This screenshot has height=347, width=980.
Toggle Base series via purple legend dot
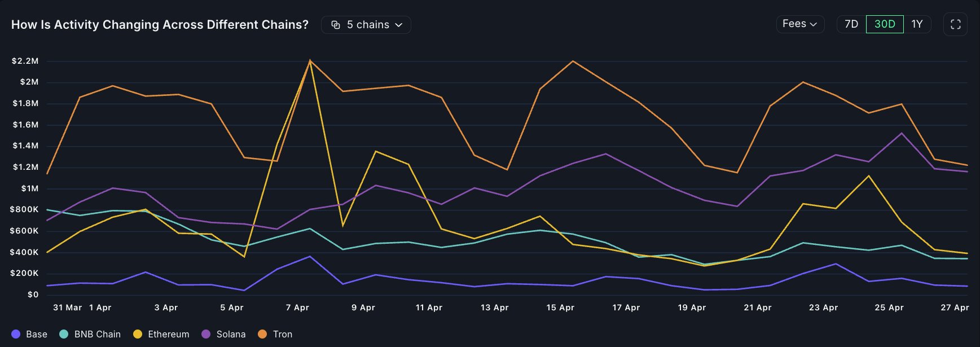point(16,334)
